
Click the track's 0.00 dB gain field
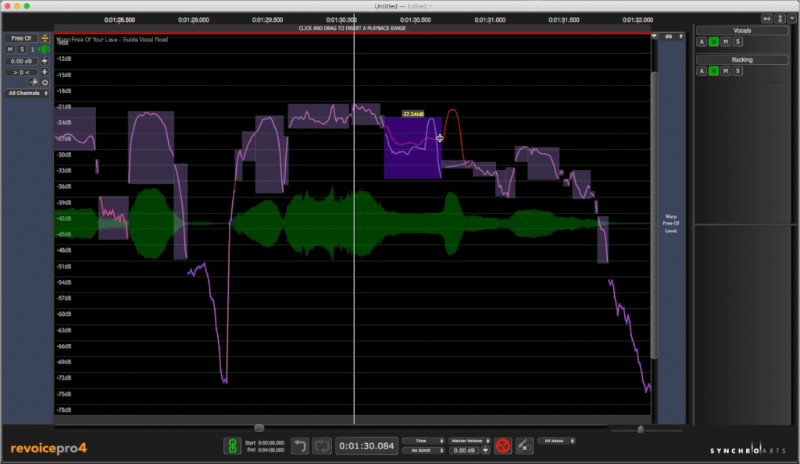21,61
